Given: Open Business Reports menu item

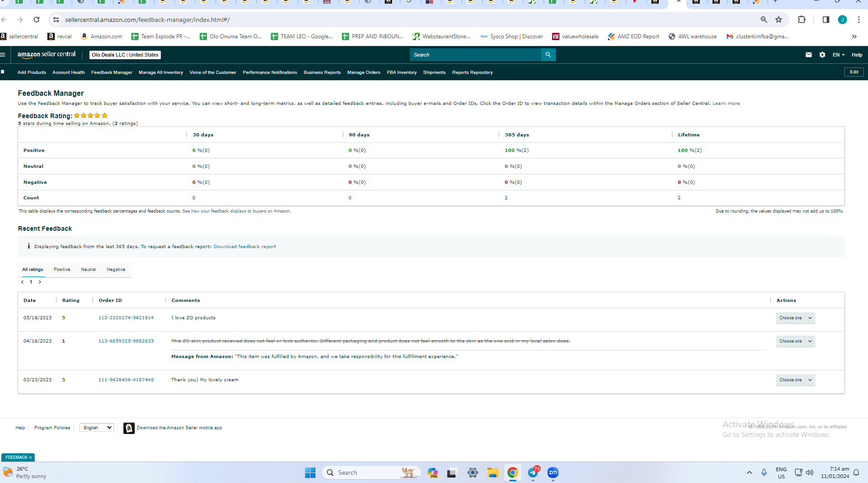Looking at the screenshot, I should coord(322,73).
